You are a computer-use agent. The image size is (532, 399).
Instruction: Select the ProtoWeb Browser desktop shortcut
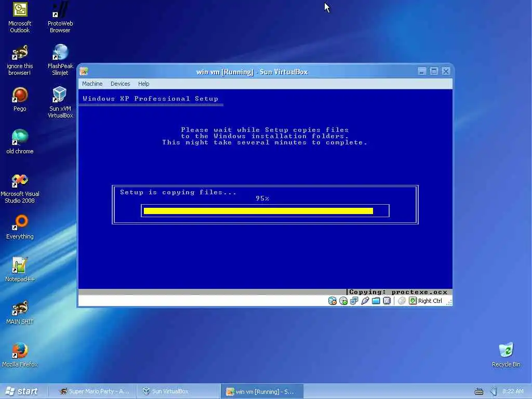click(x=60, y=18)
